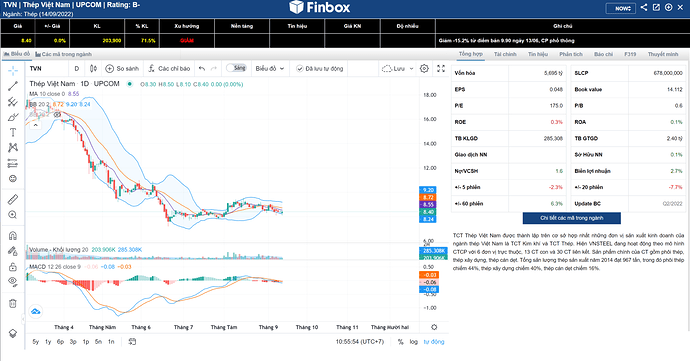Select the brush drawing tool
This screenshot has height=361, width=690.
point(13,117)
